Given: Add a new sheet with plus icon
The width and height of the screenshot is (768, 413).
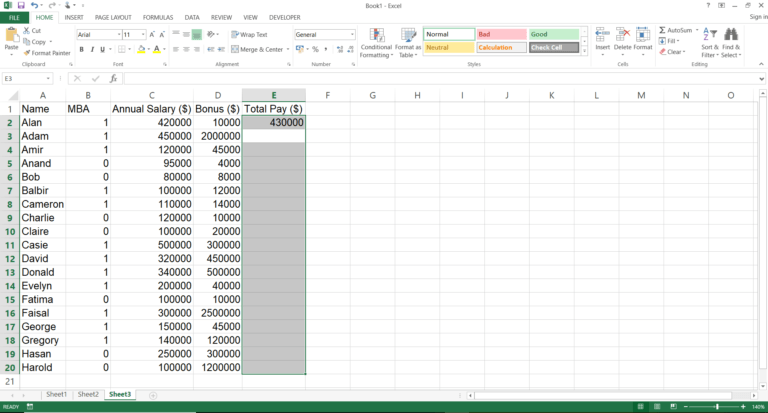Looking at the screenshot, I should 153,395.
